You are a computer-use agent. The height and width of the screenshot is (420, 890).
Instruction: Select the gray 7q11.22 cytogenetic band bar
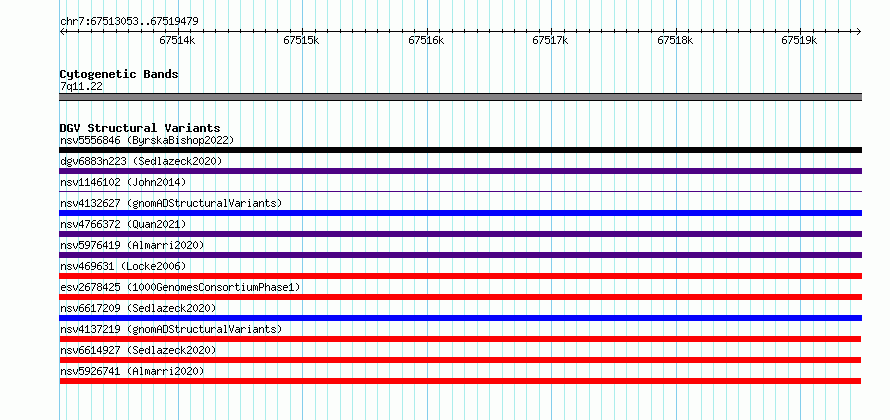click(x=461, y=97)
